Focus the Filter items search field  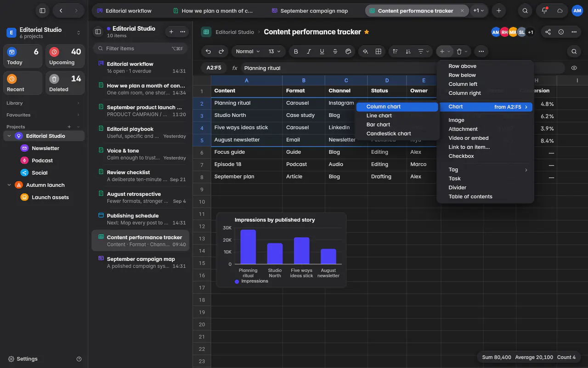[141, 48]
